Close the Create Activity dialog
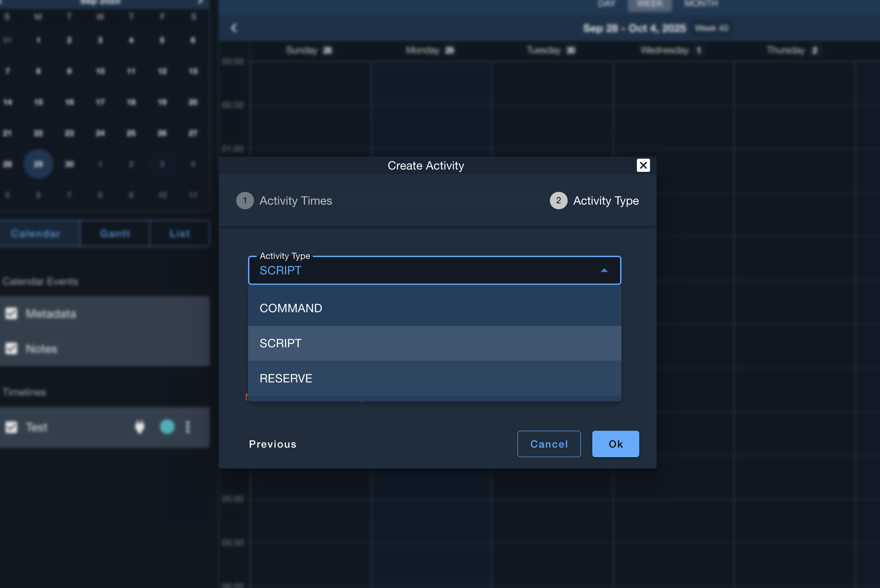This screenshot has height=588, width=880. coord(643,165)
